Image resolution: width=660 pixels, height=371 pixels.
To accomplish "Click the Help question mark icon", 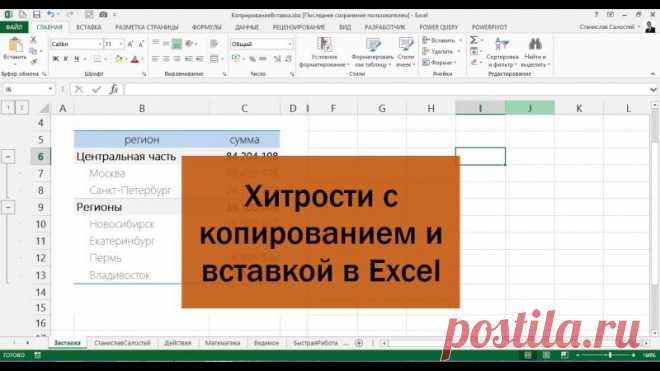I will coord(596,15).
